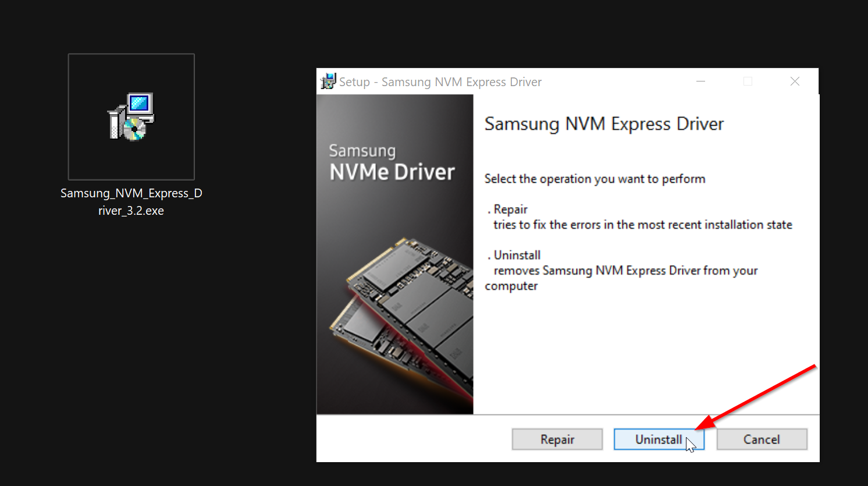Select the Samsung_NVM_Express_Driver_3.2.exe file icon
This screenshot has height=486, width=868.
131,116
